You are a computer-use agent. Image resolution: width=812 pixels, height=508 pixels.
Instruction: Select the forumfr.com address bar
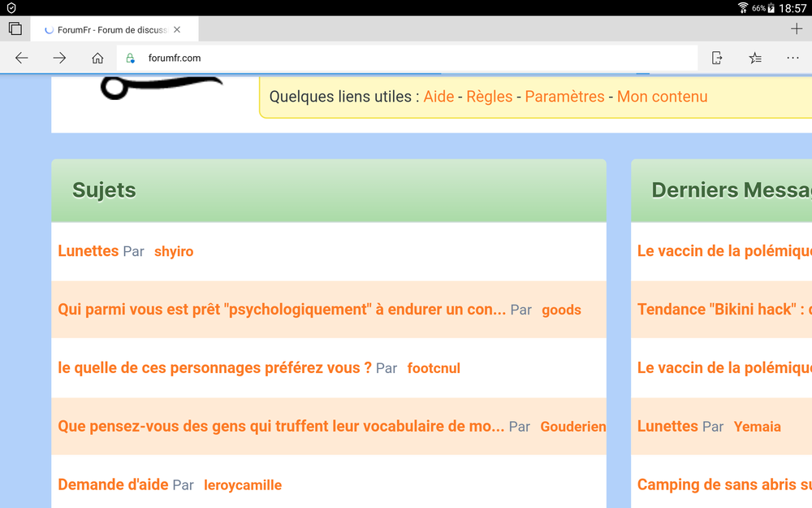(325, 58)
